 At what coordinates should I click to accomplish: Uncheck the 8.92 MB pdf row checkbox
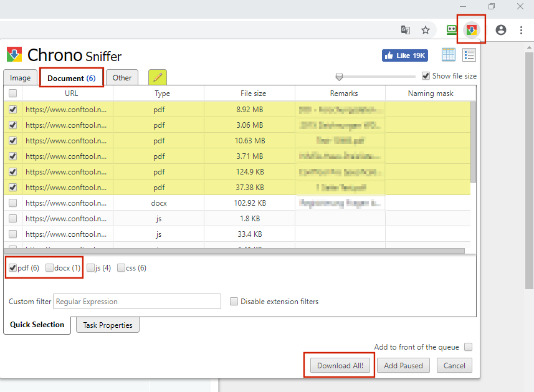pyautogui.click(x=13, y=109)
